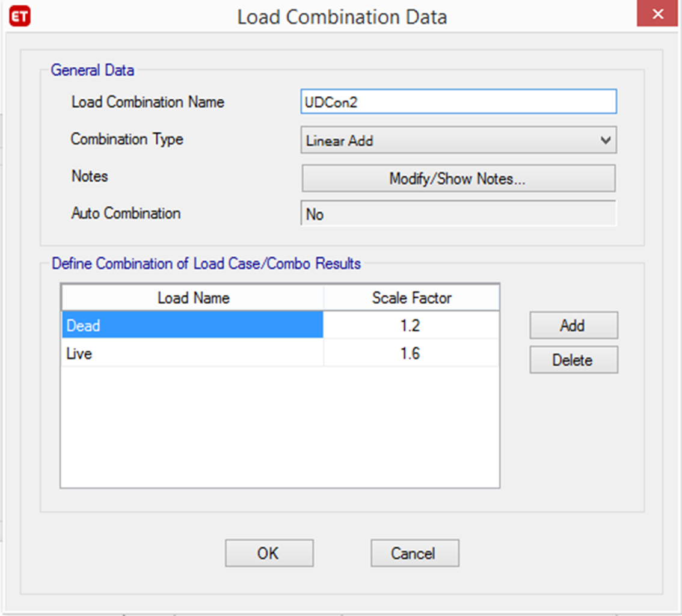
Task: Click the Load Combination Data title bar text
Action: (x=342, y=17)
